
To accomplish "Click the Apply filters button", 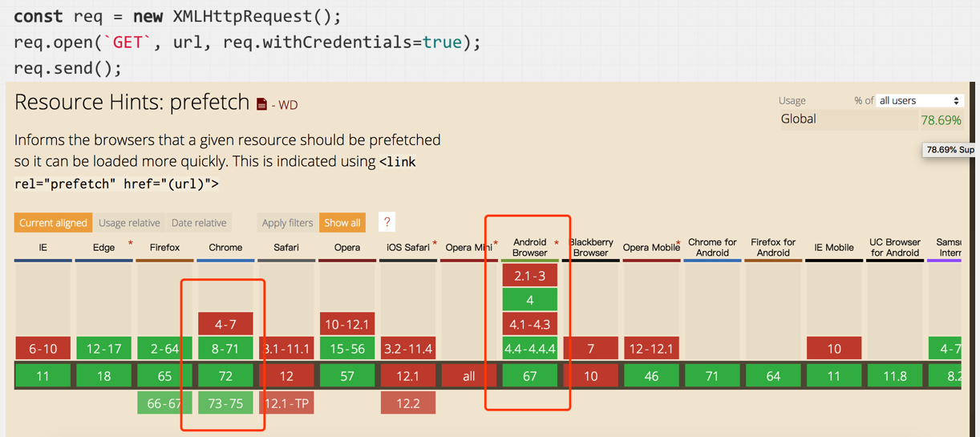I will pyautogui.click(x=287, y=223).
